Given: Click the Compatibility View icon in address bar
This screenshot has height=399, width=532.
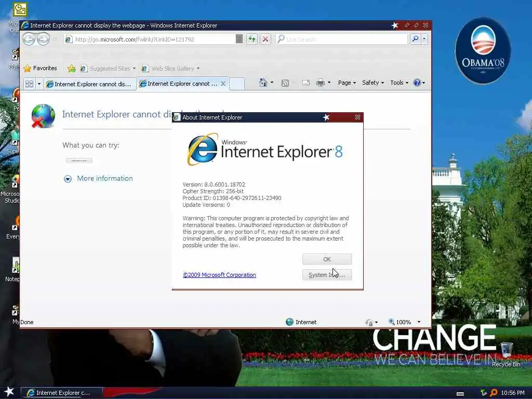Looking at the screenshot, I should [239, 39].
